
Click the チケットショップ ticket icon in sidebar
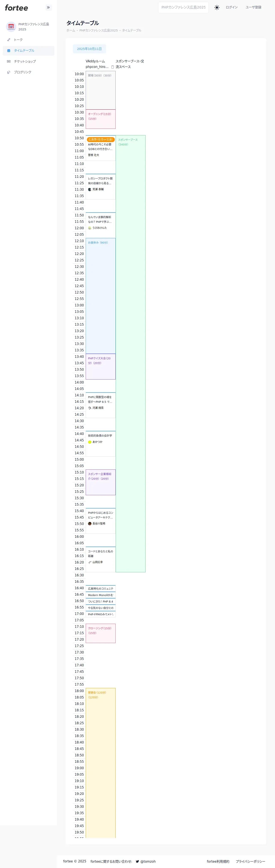coord(9,61)
